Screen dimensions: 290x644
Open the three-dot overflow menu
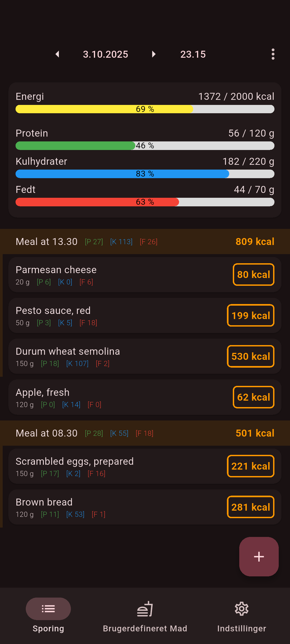(x=273, y=54)
